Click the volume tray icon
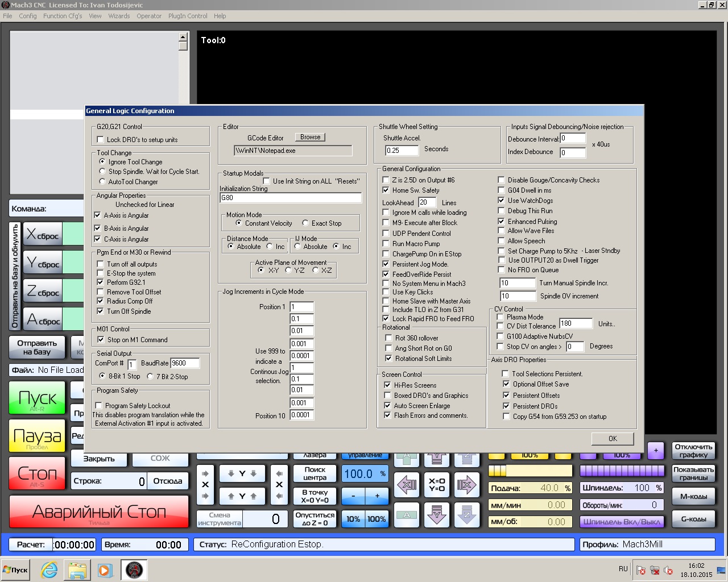The width and height of the screenshot is (728, 582). pyautogui.click(x=668, y=570)
